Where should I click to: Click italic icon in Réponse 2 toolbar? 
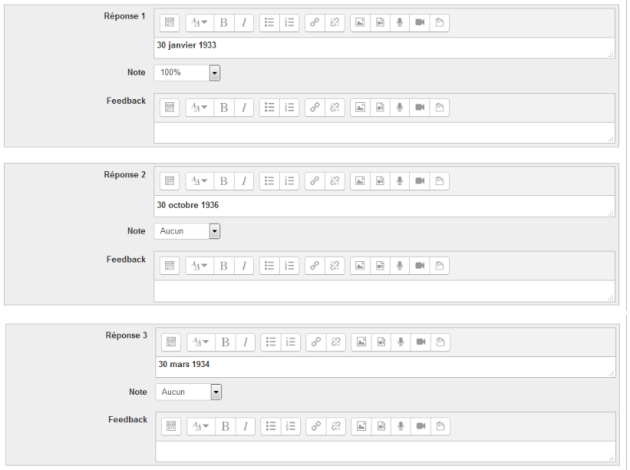pos(244,181)
